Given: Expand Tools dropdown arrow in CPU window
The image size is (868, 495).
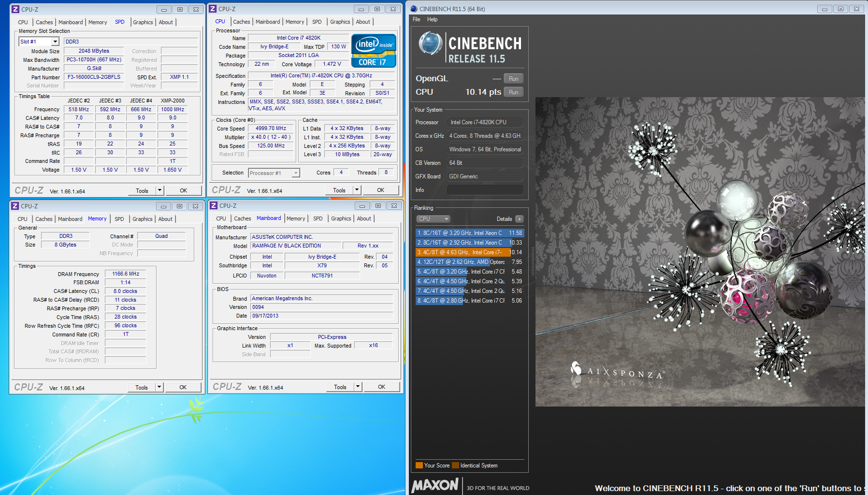Looking at the screenshot, I should point(357,190).
